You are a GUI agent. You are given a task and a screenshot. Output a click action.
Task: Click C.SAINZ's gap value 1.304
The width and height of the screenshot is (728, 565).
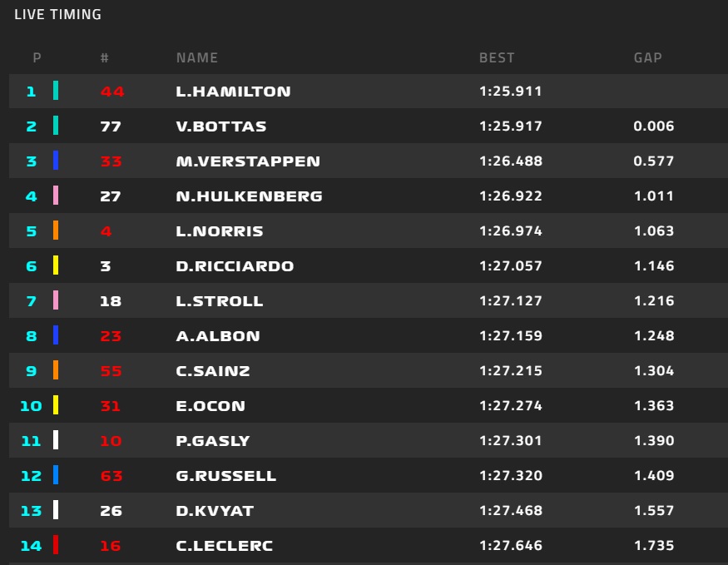pos(653,371)
